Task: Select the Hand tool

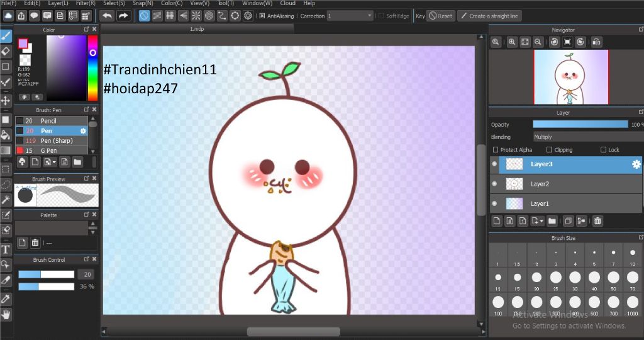Action: pos(6,315)
